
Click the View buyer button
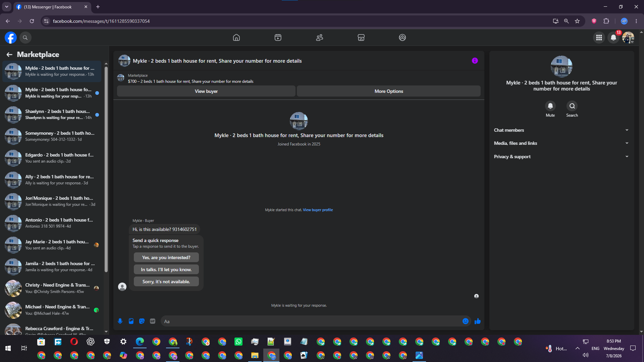point(206,91)
